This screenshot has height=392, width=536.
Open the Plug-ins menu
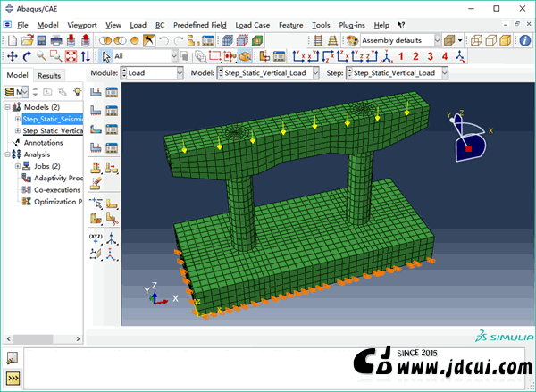[352, 25]
